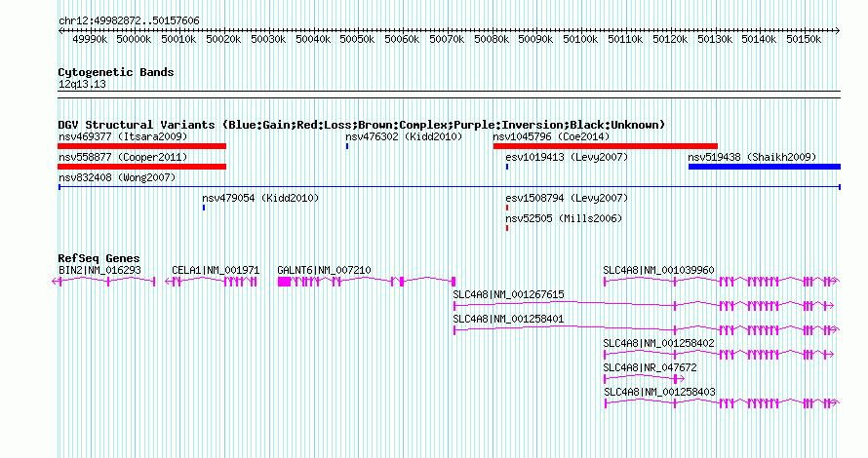Open the SLC4A8|NM_001258403 transcript label
Screen dimensions: 868x458
tap(659, 392)
